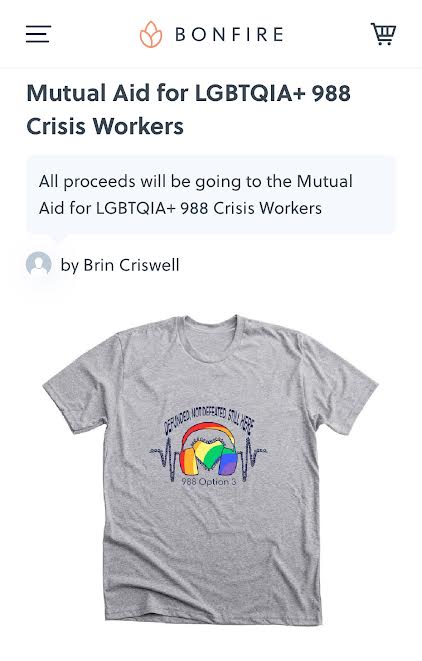Click the heartbeat line left of headphones
The width and height of the screenshot is (422, 661).
point(166,457)
